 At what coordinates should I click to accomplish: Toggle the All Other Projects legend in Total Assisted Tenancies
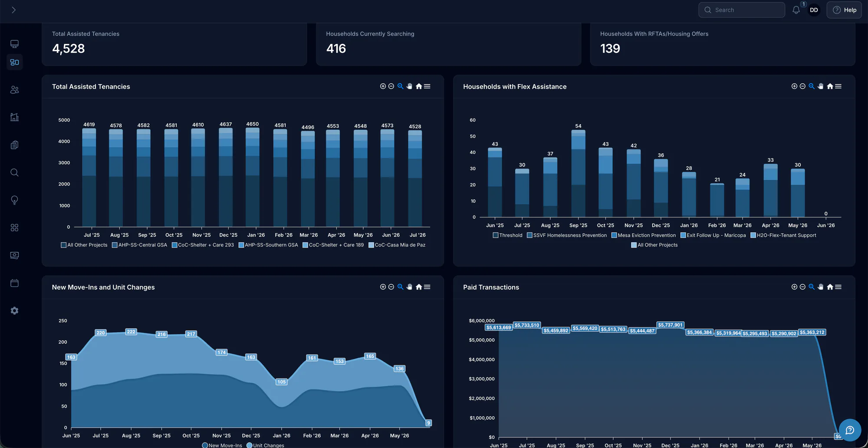84,245
